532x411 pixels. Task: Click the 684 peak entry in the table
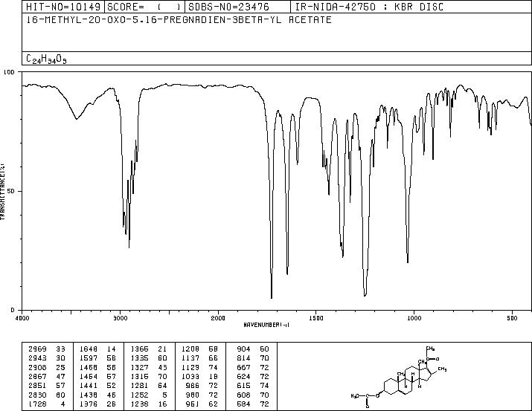pos(253,404)
